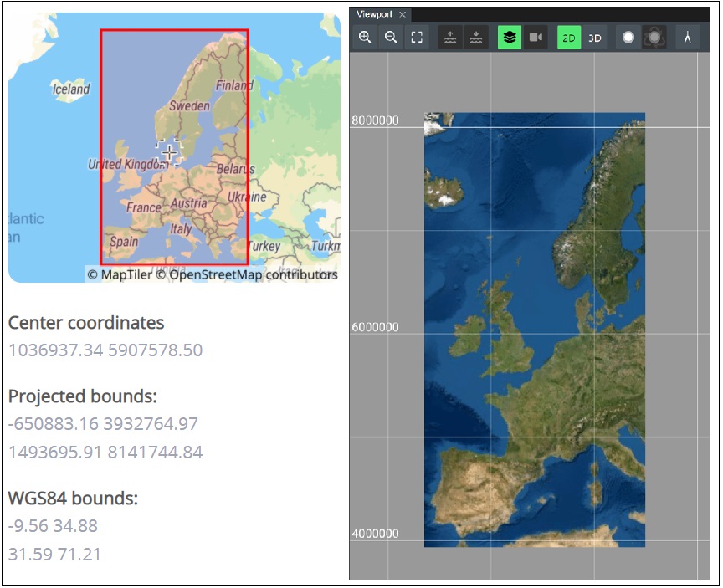Click the Turkey label on the map
The width and height of the screenshot is (723, 588).
264,246
